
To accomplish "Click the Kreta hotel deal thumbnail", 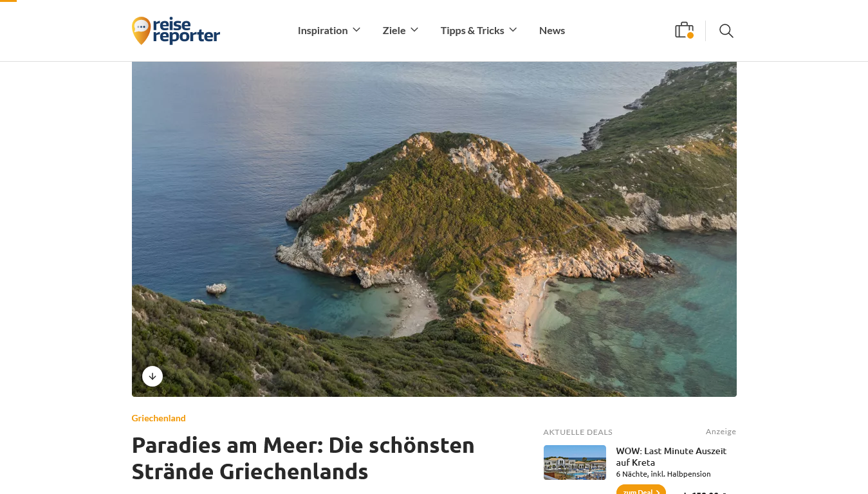I will pyautogui.click(x=575, y=462).
